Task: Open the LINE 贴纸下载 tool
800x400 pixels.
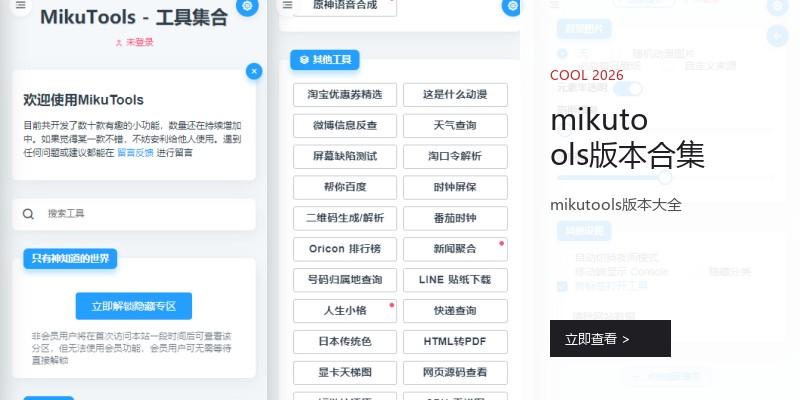Action: click(x=455, y=280)
